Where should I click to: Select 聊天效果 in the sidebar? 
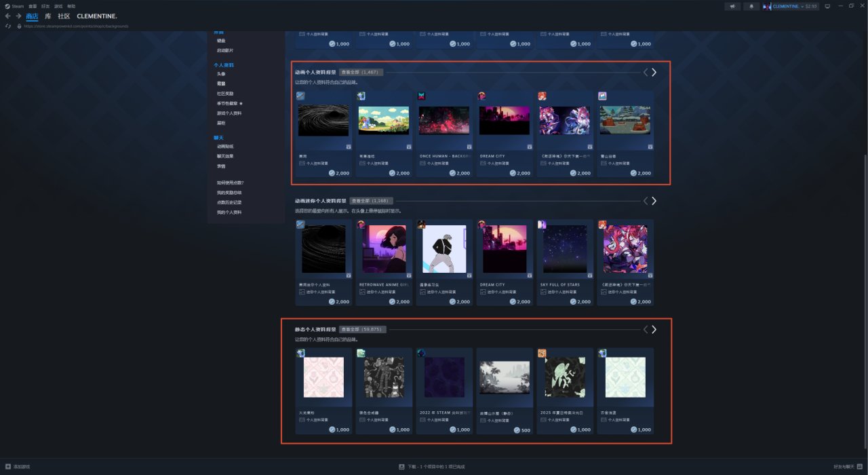click(225, 156)
